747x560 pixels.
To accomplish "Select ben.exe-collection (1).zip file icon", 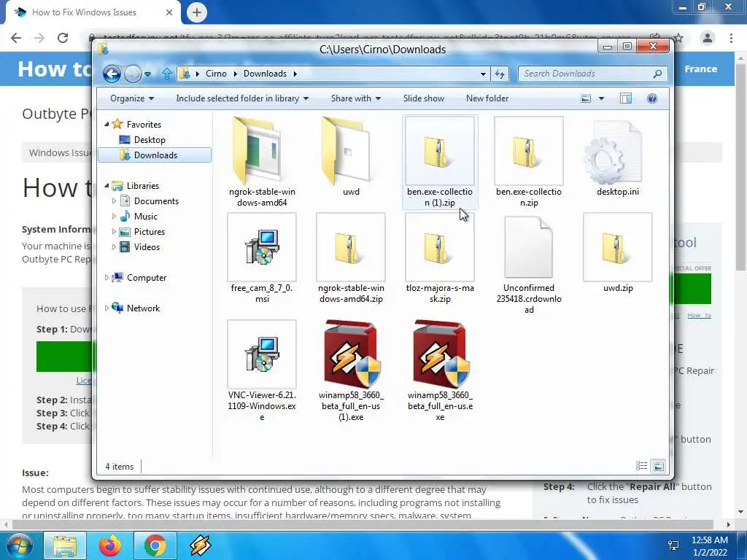I will (x=439, y=151).
